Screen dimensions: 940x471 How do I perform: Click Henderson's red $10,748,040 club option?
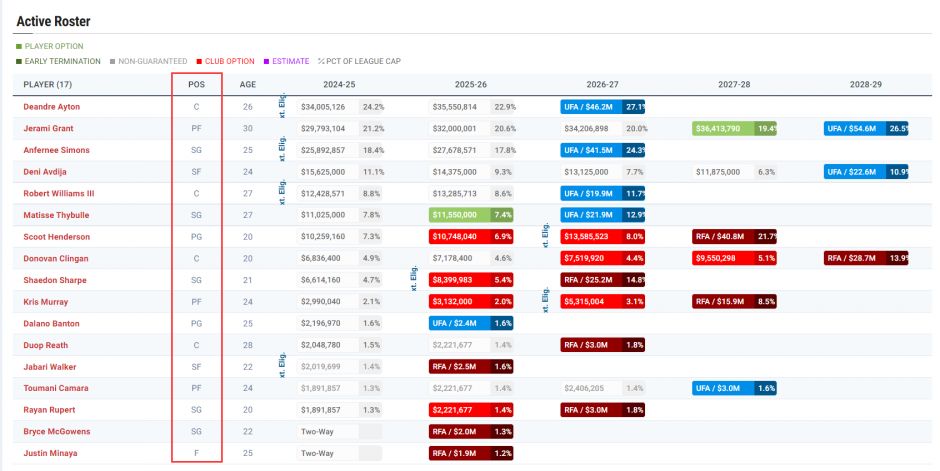point(471,237)
